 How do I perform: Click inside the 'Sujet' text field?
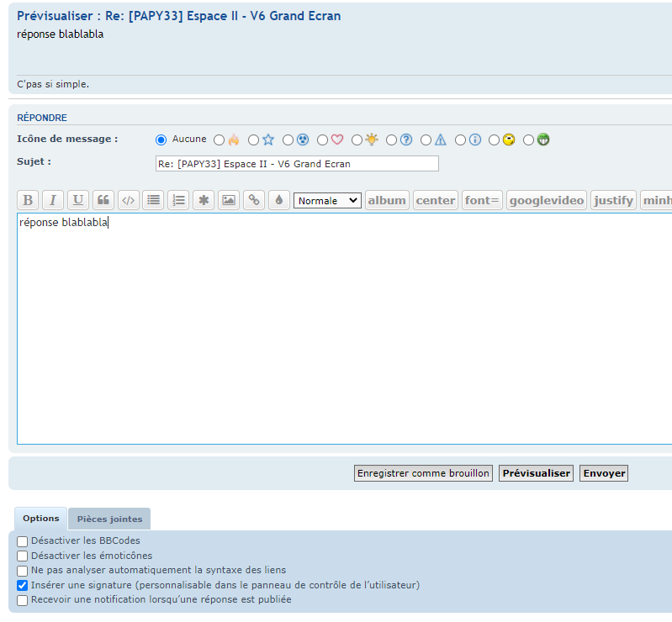point(297,164)
